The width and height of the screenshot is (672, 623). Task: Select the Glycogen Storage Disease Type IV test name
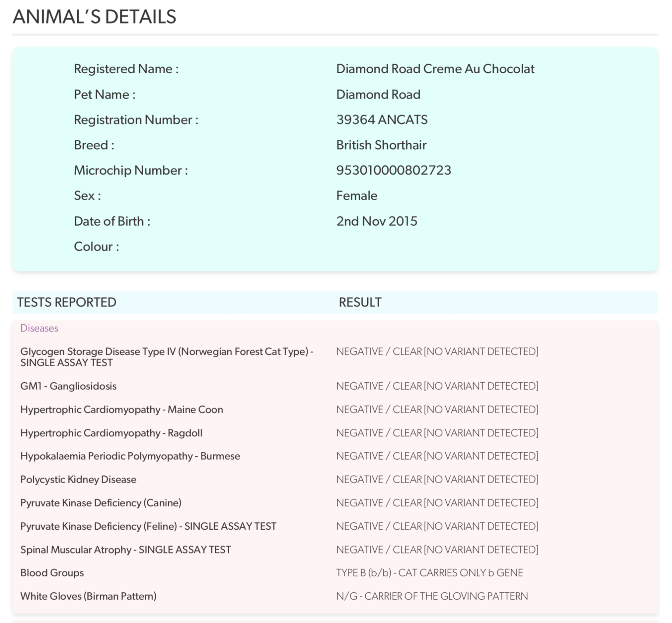pyautogui.click(x=167, y=357)
